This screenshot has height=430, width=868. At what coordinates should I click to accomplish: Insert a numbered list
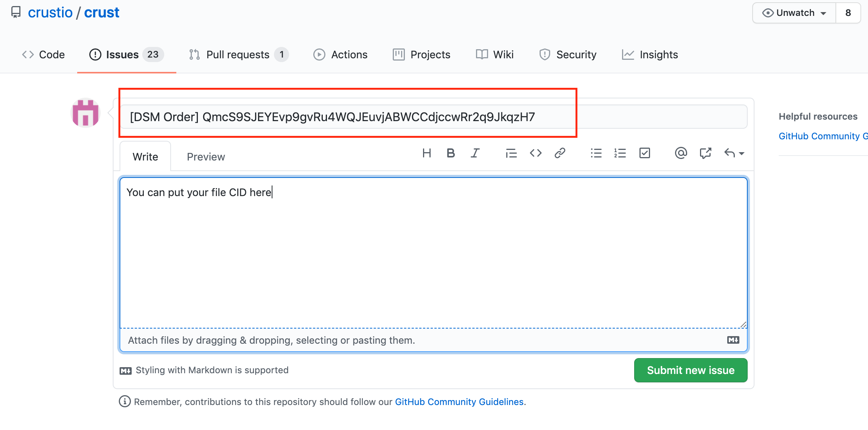620,153
